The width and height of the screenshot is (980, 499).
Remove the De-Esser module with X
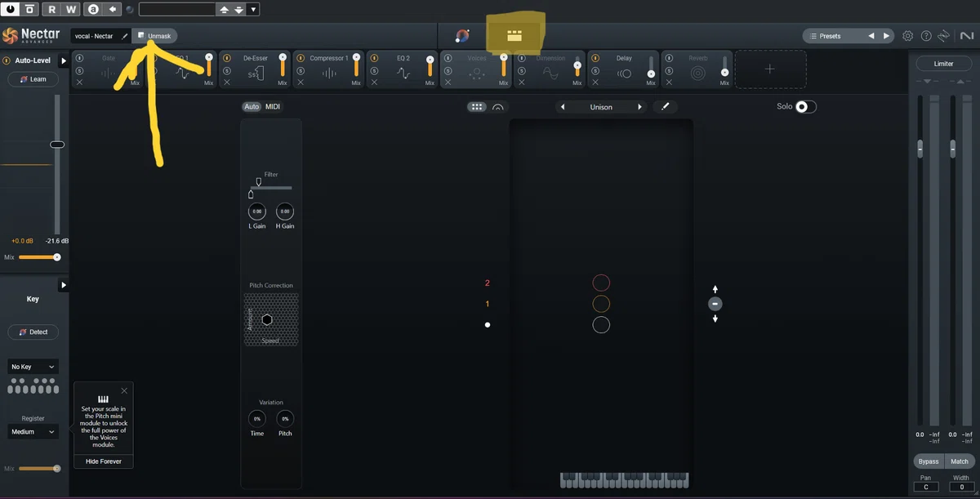point(226,82)
